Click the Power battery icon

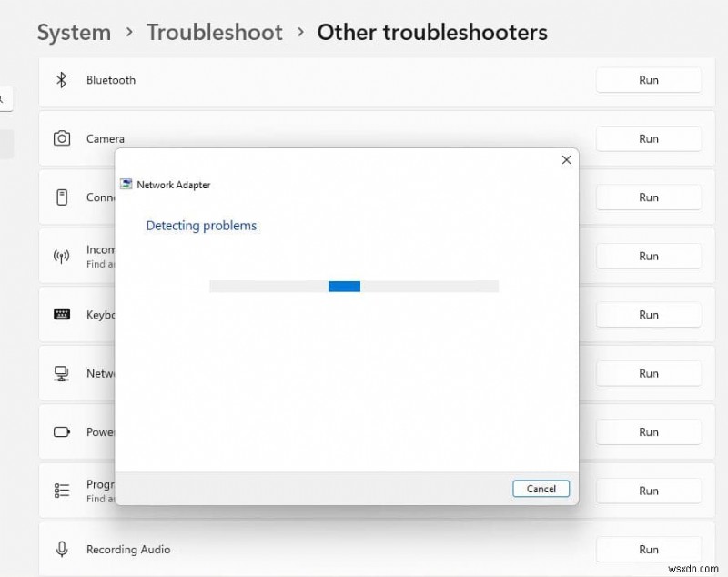coord(62,432)
